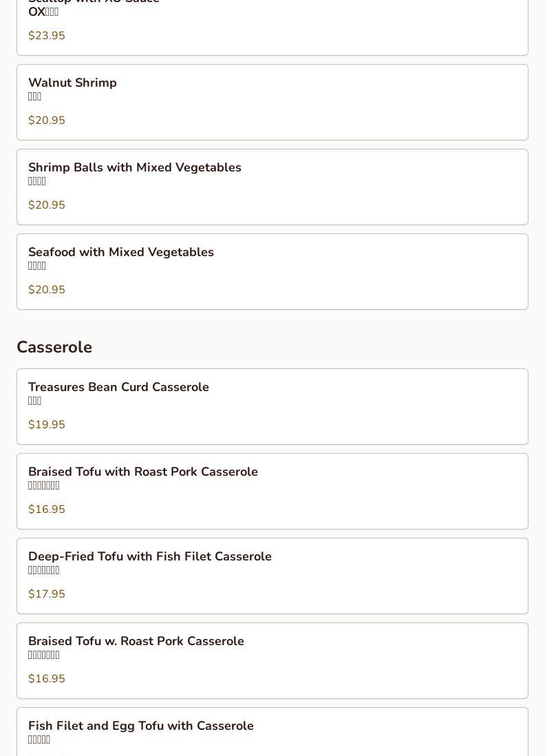Click Chinese subtitle under Deep-Fried Tofu with Fish Filet
This screenshot has width=545, height=756.
tap(44, 571)
